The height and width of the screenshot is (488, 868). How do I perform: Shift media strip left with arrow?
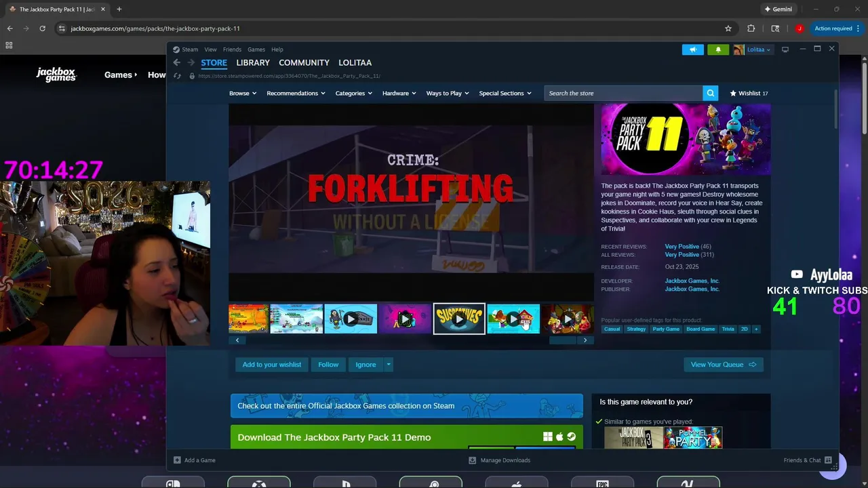tap(237, 340)
